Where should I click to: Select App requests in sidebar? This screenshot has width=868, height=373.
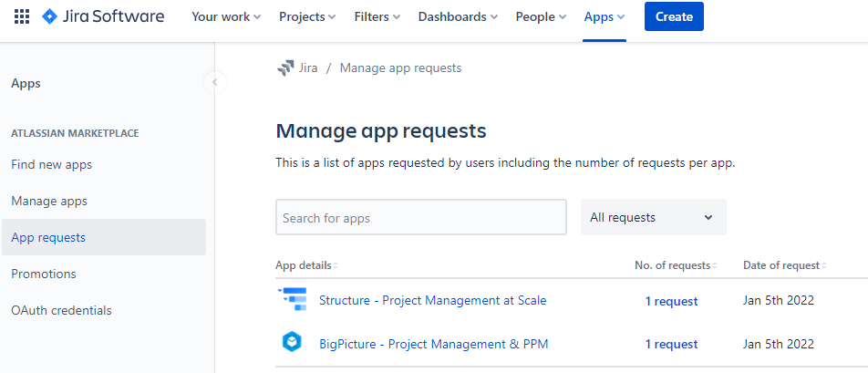click(104, 237)
